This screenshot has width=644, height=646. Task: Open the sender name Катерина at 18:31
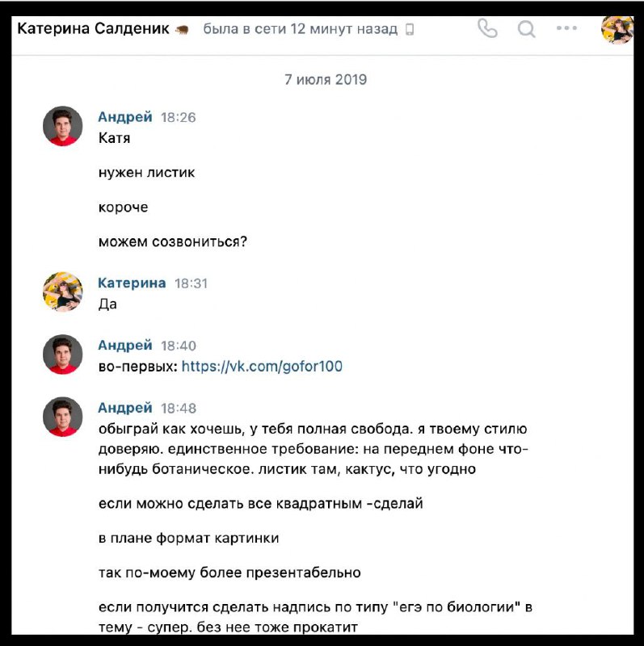(x=132, y=283)
